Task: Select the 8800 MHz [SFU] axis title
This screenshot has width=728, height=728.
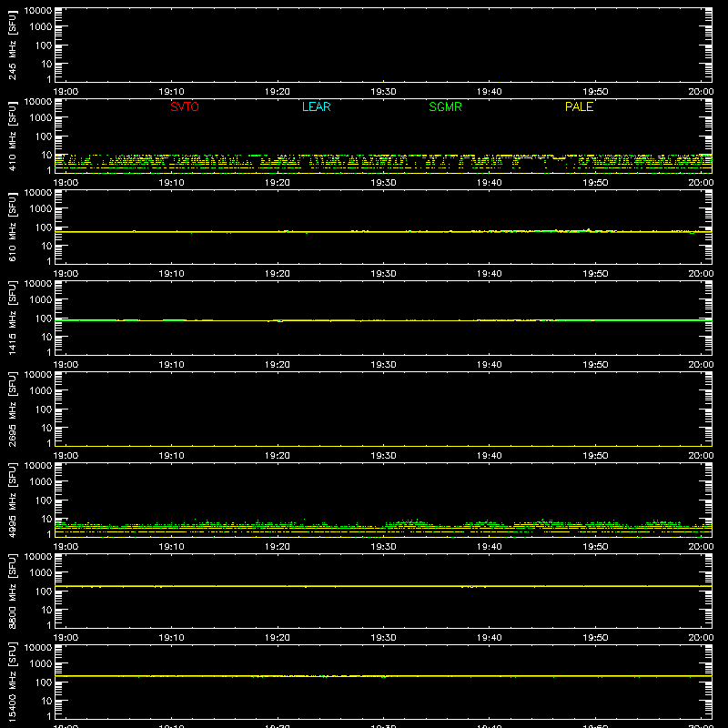Action: (13, 591)
